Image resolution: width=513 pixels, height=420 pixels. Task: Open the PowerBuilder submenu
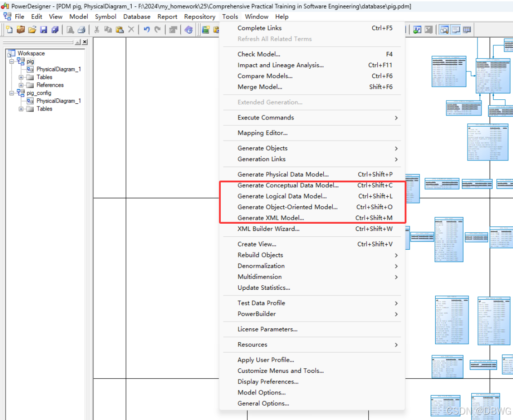(x=312, y=314)
